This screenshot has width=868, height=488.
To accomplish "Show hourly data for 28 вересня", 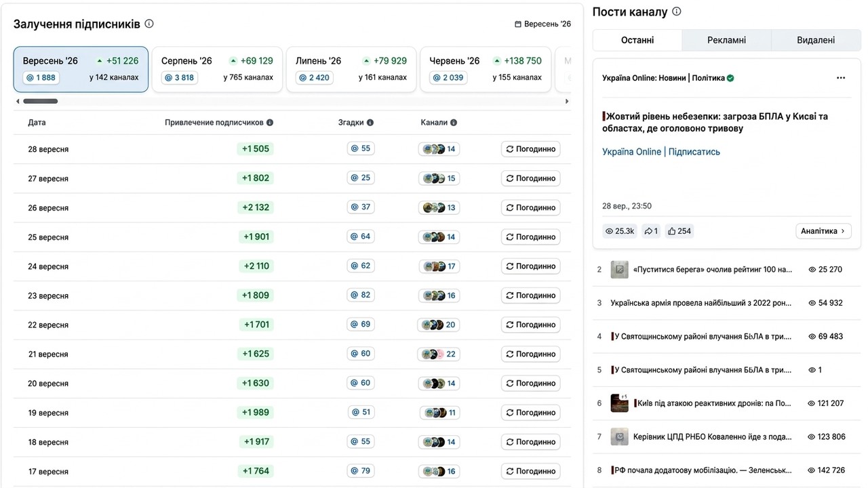I will click(x=531, y=149).
